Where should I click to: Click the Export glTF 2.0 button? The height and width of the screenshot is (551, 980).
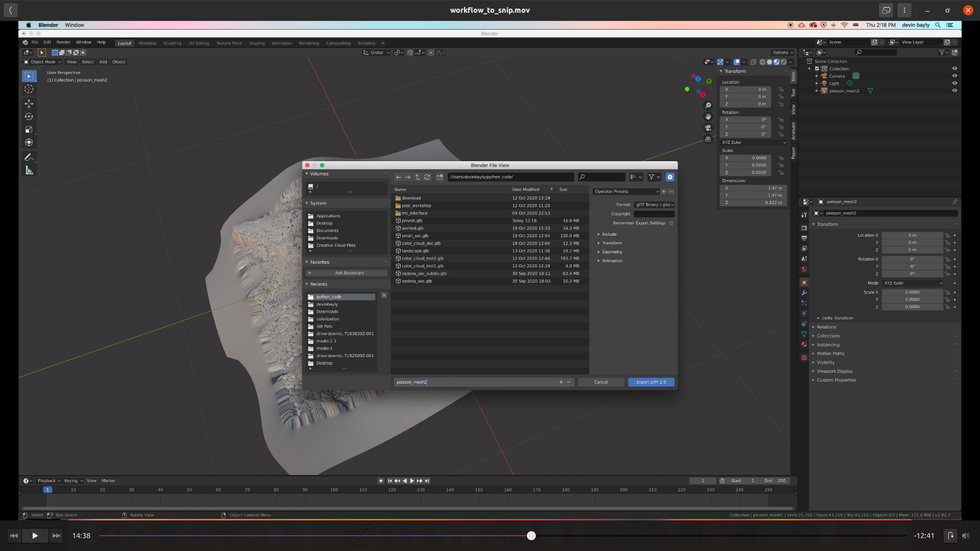click(651, 382)
